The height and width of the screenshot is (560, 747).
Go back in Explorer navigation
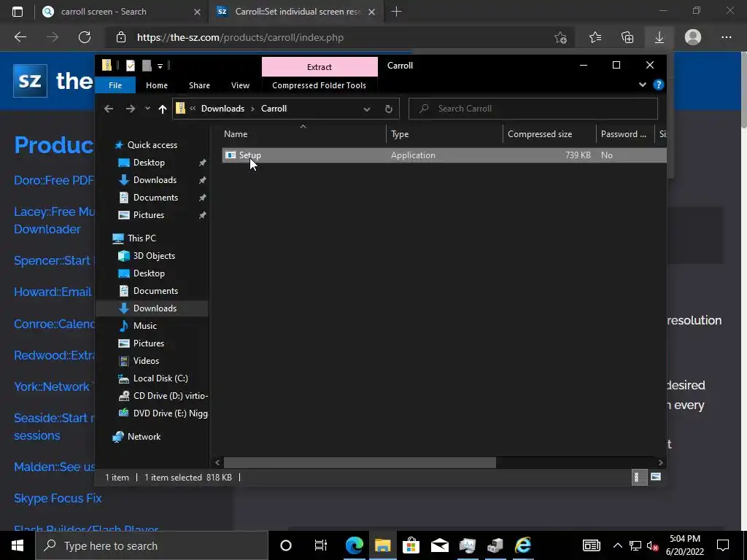pos(109,109)
